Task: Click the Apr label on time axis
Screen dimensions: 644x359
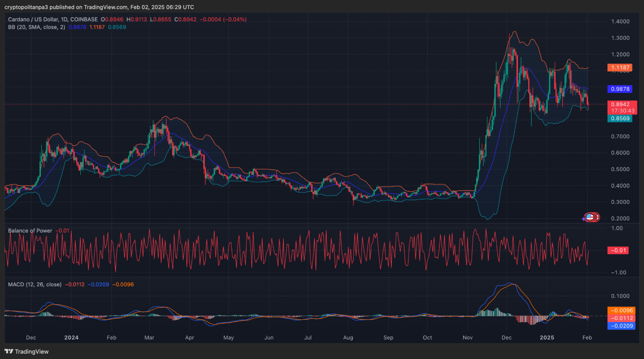Action: 190,338
